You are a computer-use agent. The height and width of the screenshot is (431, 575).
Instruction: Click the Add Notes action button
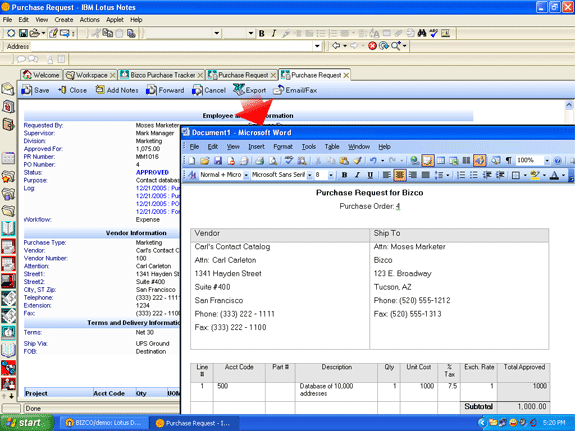point(117,90)
